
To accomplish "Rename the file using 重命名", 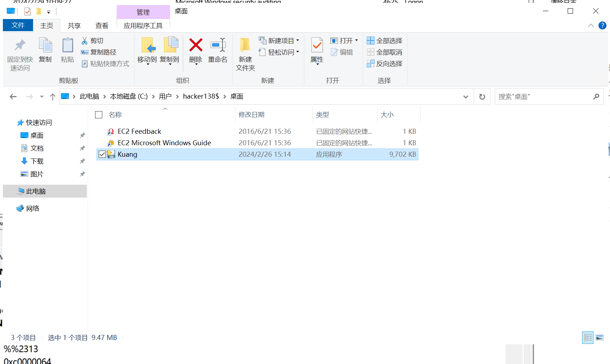I will point(218,51).
